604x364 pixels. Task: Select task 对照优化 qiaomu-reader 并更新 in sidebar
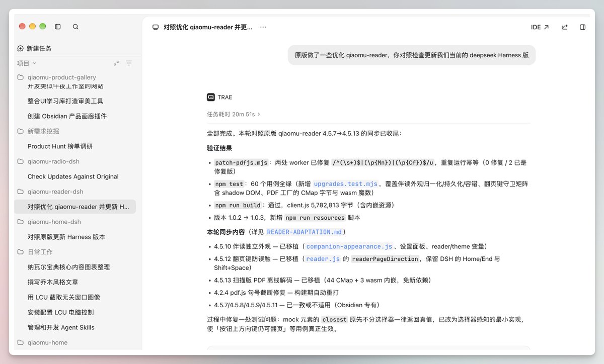(75, 207)
